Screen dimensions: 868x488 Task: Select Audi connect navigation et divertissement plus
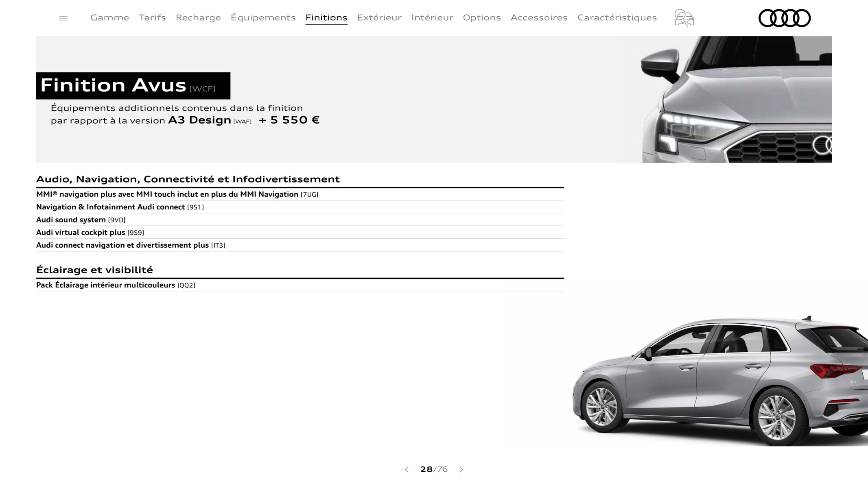(x=300, y=245)
